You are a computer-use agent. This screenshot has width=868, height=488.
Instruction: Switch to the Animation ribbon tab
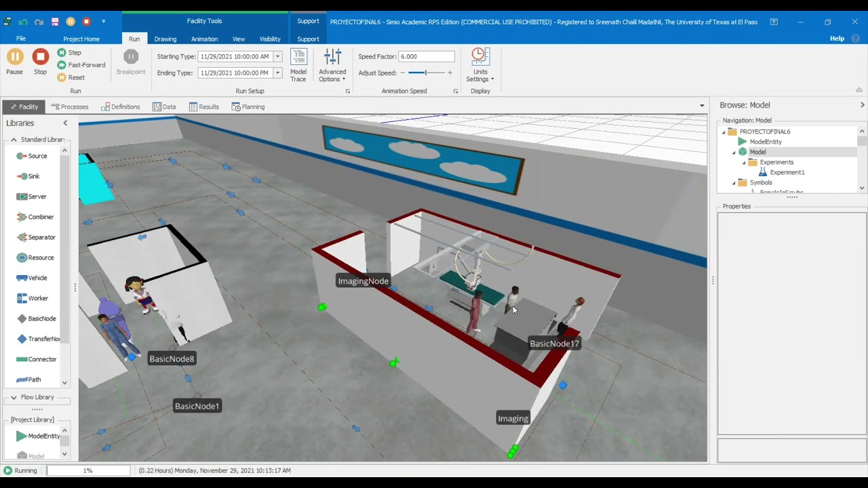204,39
